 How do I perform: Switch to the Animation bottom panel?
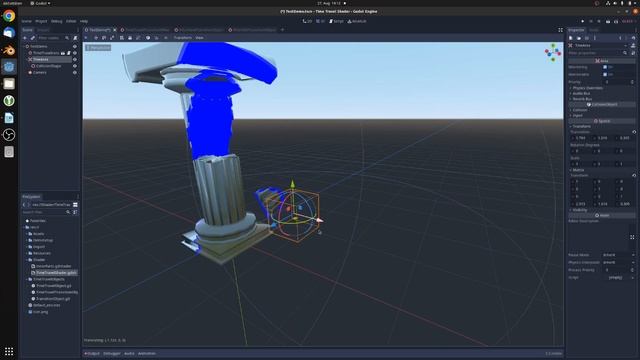[x=147, y=353]
